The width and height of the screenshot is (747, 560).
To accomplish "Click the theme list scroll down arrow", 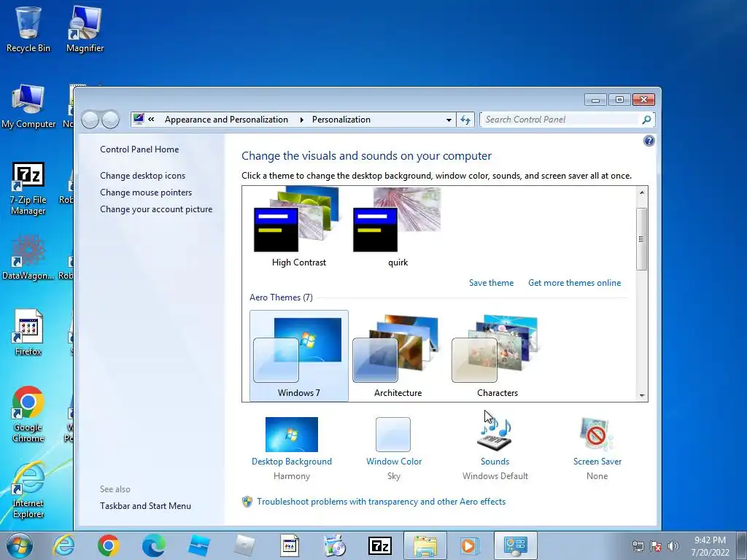I will (x=641, y=395).
